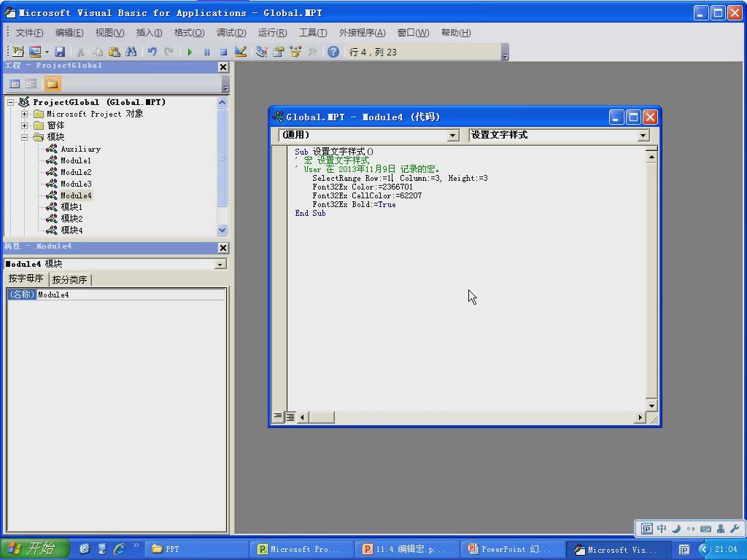Open the 运行(R) menu
This screenshot has width=747, height=560.
(272, 32)
